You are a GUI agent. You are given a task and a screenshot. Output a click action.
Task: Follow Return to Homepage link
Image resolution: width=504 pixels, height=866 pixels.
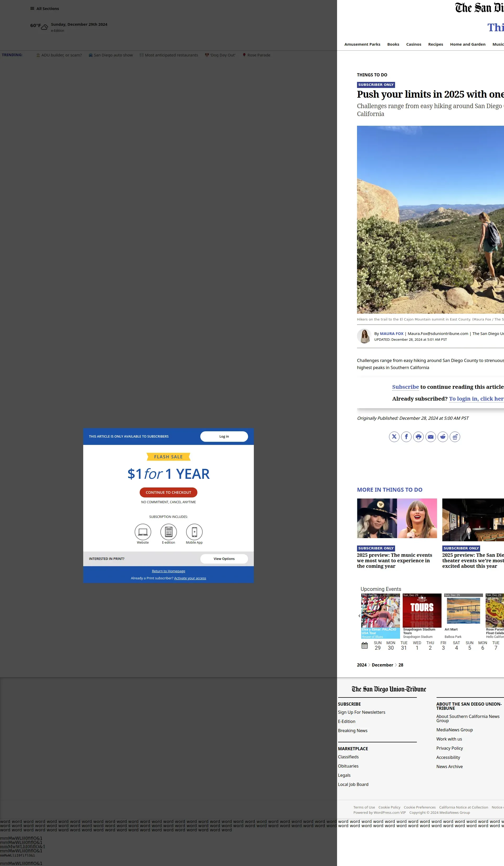pyautogui.click(x=168, y=571)
